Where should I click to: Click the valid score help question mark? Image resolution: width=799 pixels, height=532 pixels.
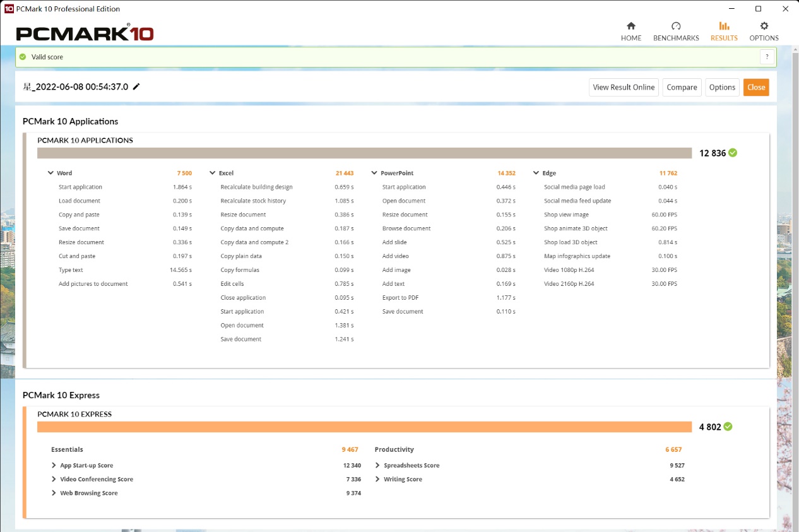point(767,57)
